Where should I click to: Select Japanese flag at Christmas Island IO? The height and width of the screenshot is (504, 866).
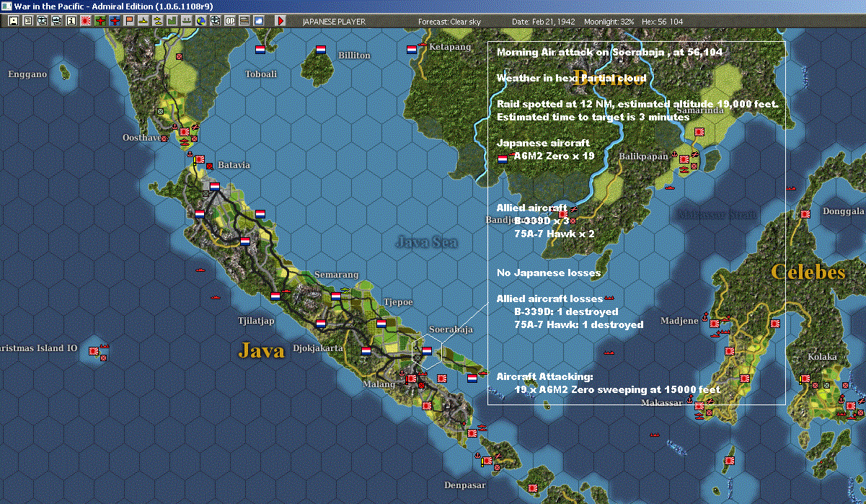(93, 350)
